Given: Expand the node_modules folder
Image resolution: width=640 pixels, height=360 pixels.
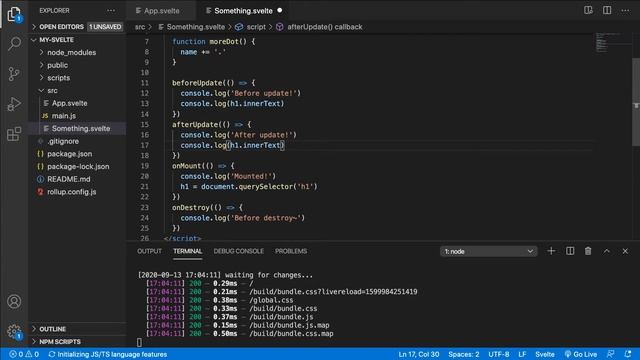Looking at the screenshot, I should pos(78,52).
